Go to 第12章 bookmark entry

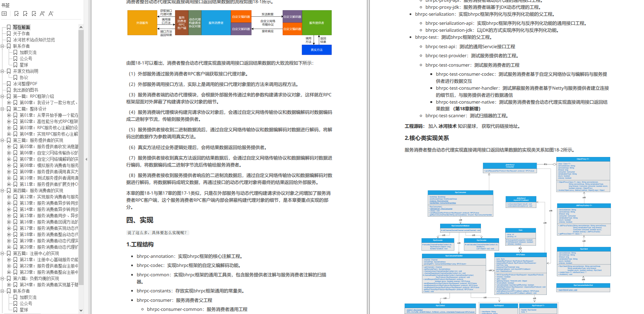49,197
